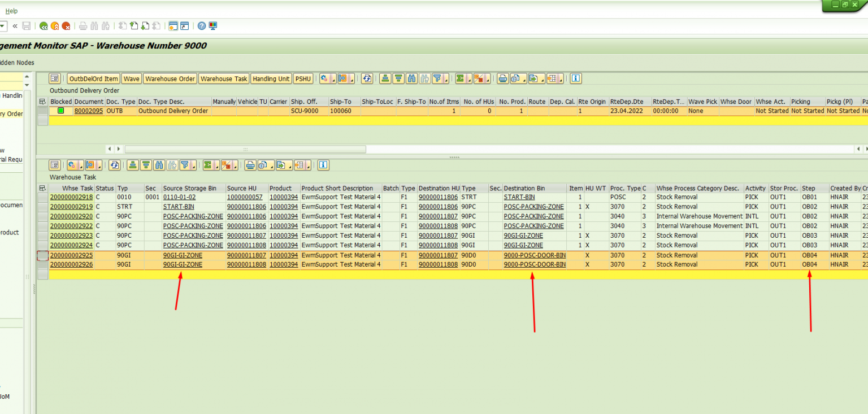Select the row for warehouse task 200000002918
The height and width of the screenshot is (414, 868).
click(x=42, y=197)
